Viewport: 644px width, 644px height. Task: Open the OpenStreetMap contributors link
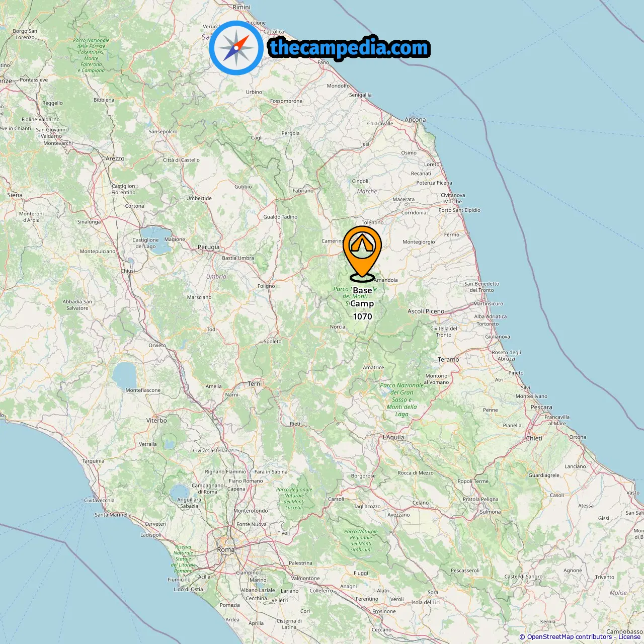569,637
